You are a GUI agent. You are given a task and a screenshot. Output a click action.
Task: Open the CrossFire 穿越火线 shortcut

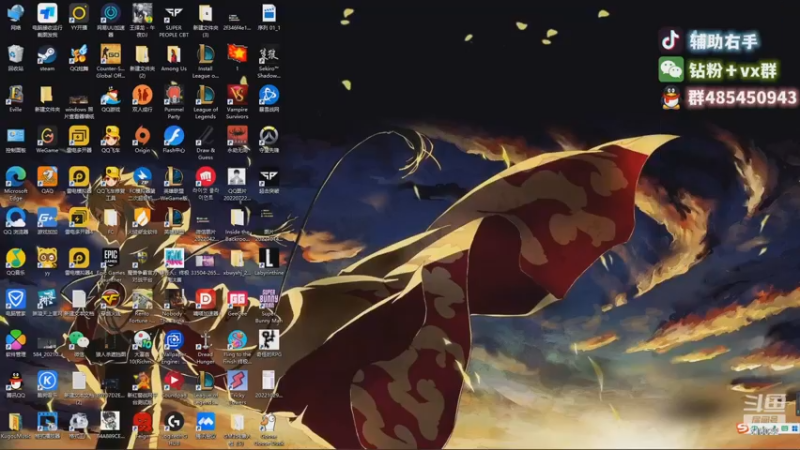[x=111, y=300]
